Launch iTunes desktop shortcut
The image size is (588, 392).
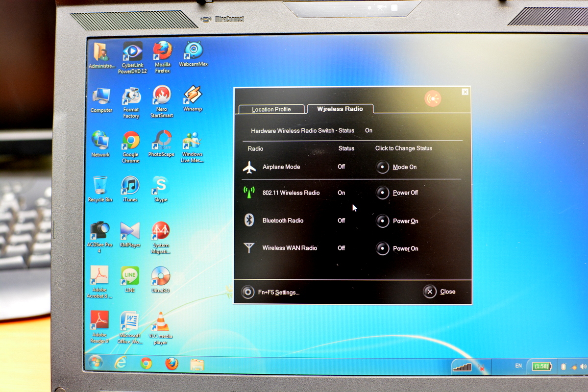[x=130, y=189]
